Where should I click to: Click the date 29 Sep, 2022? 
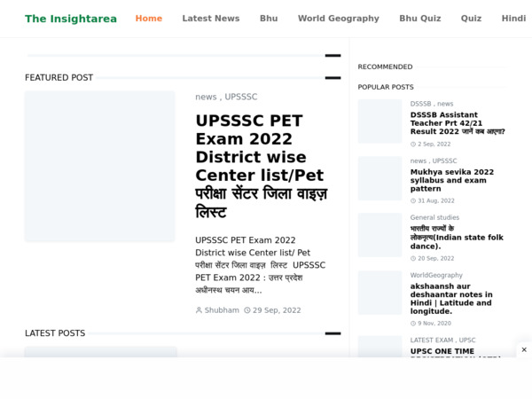click(x=277, y=310)
